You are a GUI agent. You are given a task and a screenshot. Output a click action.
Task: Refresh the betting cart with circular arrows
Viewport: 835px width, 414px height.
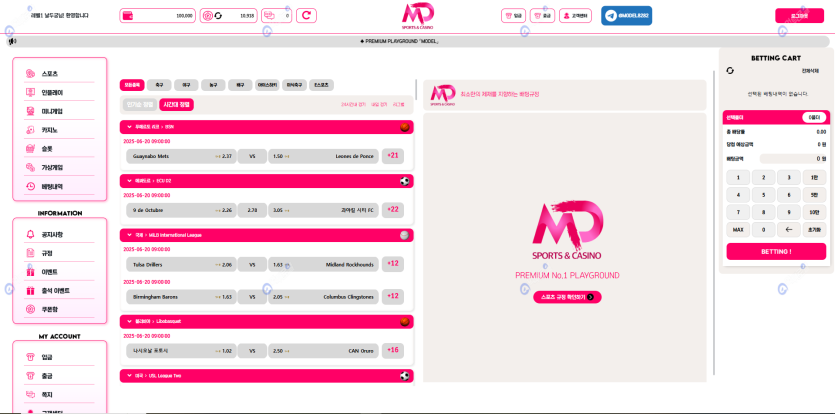730,70
